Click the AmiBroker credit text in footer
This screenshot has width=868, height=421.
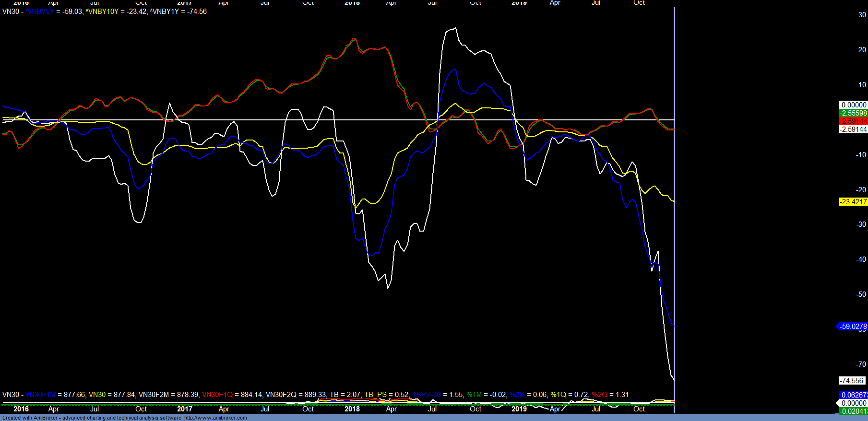tap(125, 418)
